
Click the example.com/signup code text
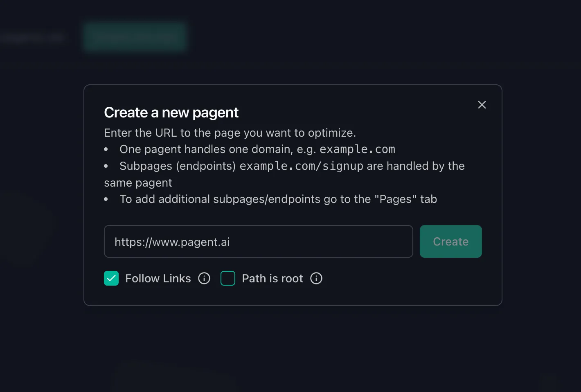[x=301, y=166]
